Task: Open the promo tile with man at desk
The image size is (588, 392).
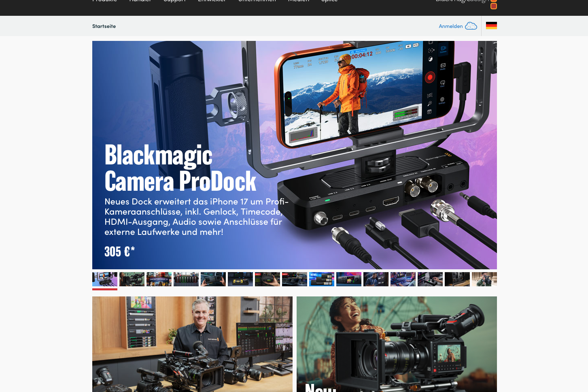Action: point(192,344)
